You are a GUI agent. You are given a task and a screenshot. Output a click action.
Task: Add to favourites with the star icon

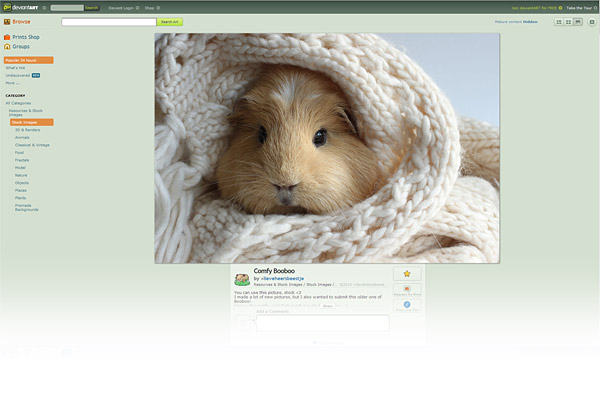(407, 273)
